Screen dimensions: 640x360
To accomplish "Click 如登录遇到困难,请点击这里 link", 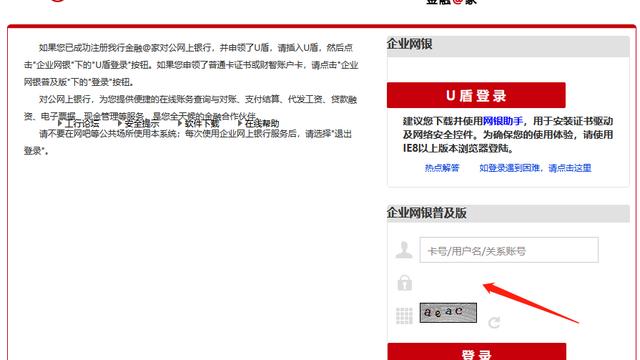I will (535, 168).
